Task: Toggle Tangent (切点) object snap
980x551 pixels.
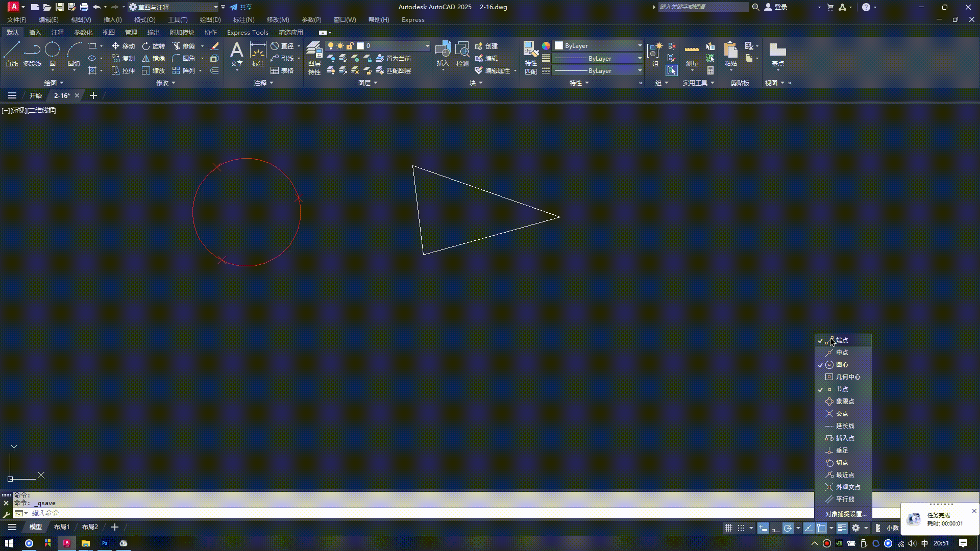Action: point(843,463)
